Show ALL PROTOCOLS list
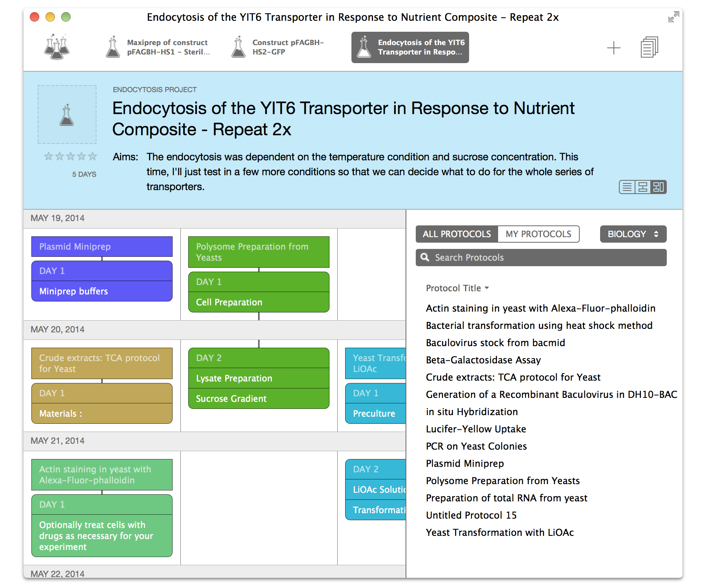Screen dimensions: 706x588 457,234
